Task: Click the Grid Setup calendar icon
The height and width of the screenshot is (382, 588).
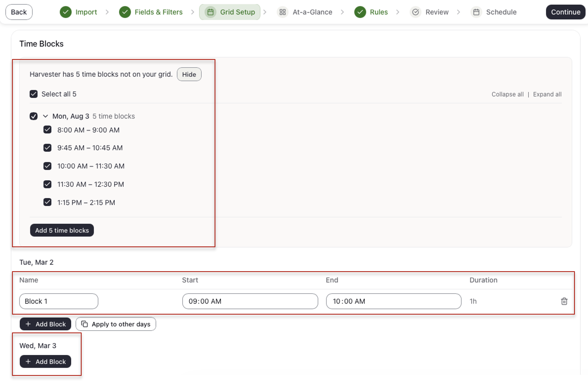Action: point(211,12)
